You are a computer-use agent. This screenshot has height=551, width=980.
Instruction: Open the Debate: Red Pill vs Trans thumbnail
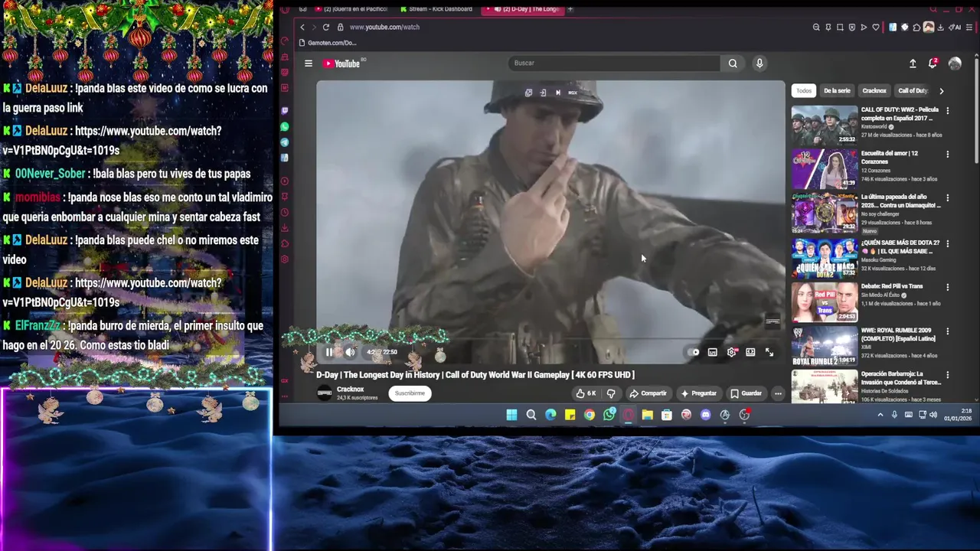[825, 302]
